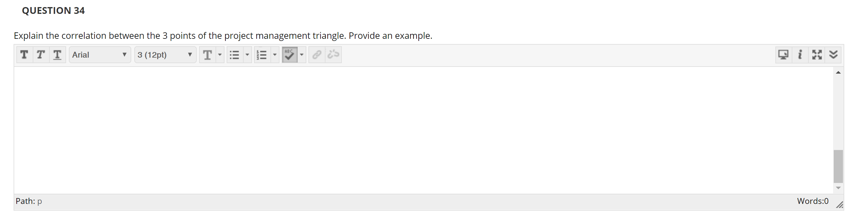
Task: Remove hyperlink from text
Action: point(333,54)
